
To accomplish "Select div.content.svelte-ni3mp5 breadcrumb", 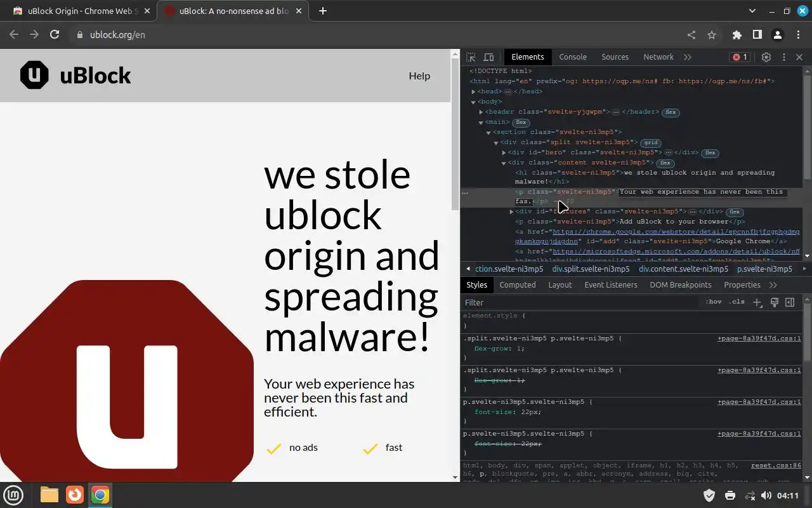I will coord(684,269).
